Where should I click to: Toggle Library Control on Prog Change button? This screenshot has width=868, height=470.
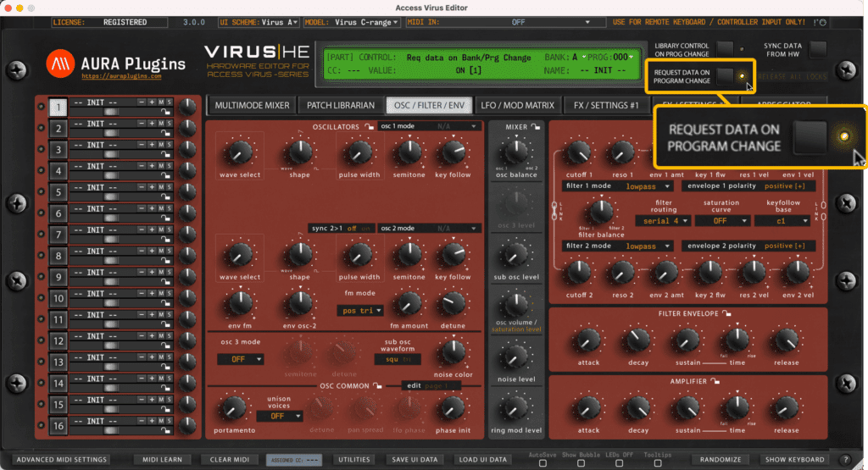coord(725,49)
